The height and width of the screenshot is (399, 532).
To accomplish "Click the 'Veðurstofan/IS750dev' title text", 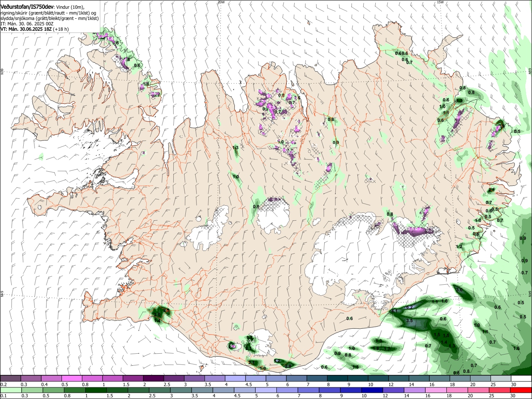I will [27, 7].
